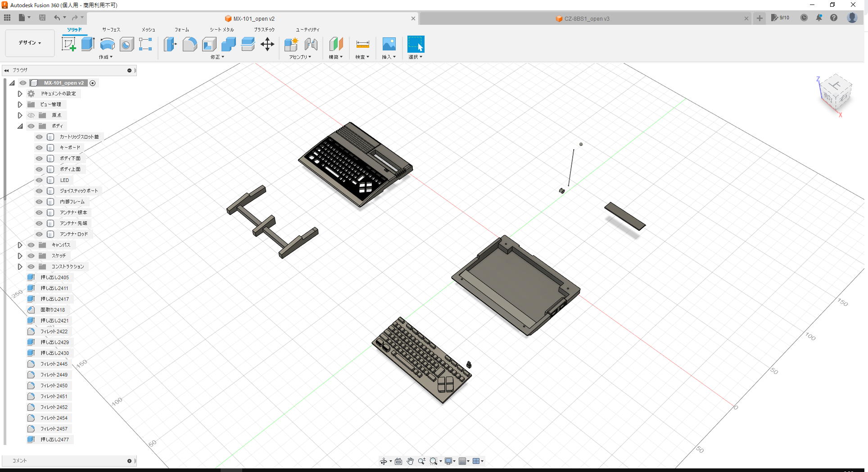This screenshot has height=472, width=868.
Task: Switch to the サーフェス ribbon tab
Action: (110, 29)
